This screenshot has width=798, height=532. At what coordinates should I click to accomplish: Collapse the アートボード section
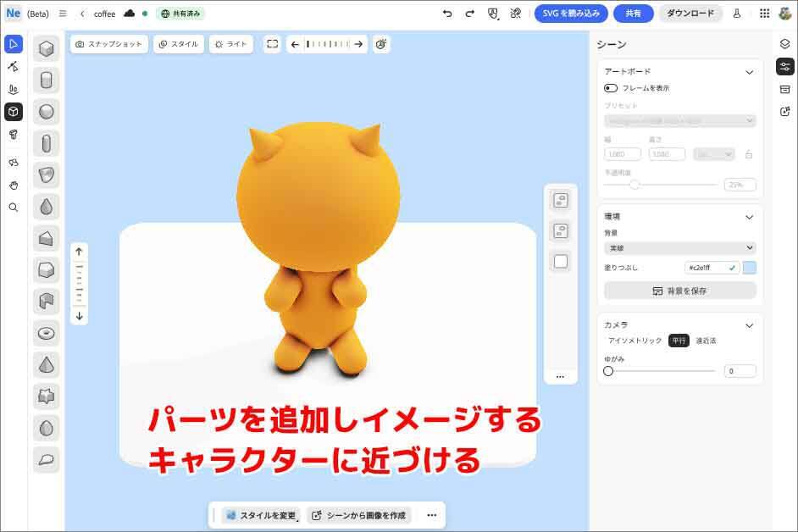coord(749,72)
